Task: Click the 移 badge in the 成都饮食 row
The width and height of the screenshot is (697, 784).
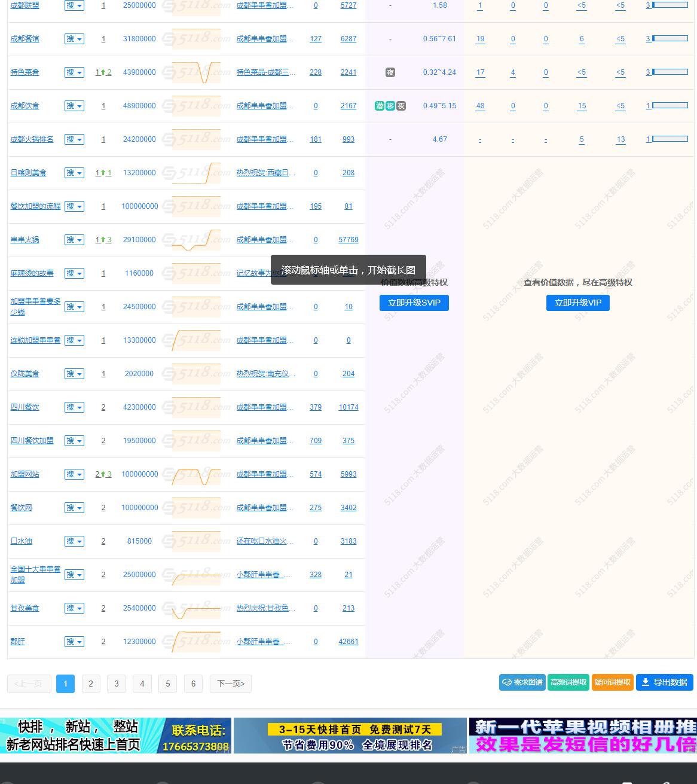Action: click(390, 106)
